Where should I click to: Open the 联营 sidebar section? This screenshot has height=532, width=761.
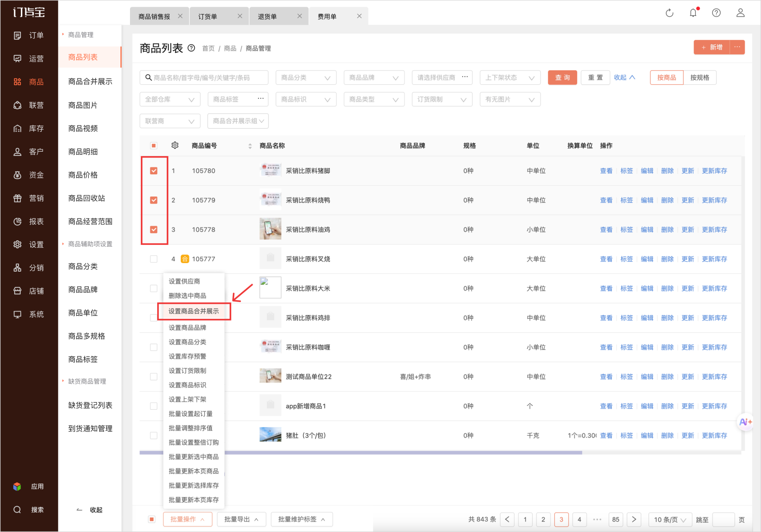pos(29,105)
